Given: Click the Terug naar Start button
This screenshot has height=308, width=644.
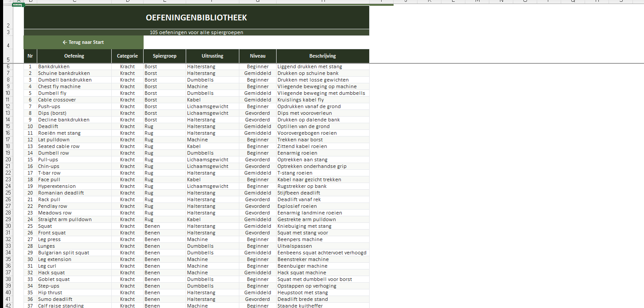Looking at the screenshot, I should pyautogui.click(x=83, y=43).
